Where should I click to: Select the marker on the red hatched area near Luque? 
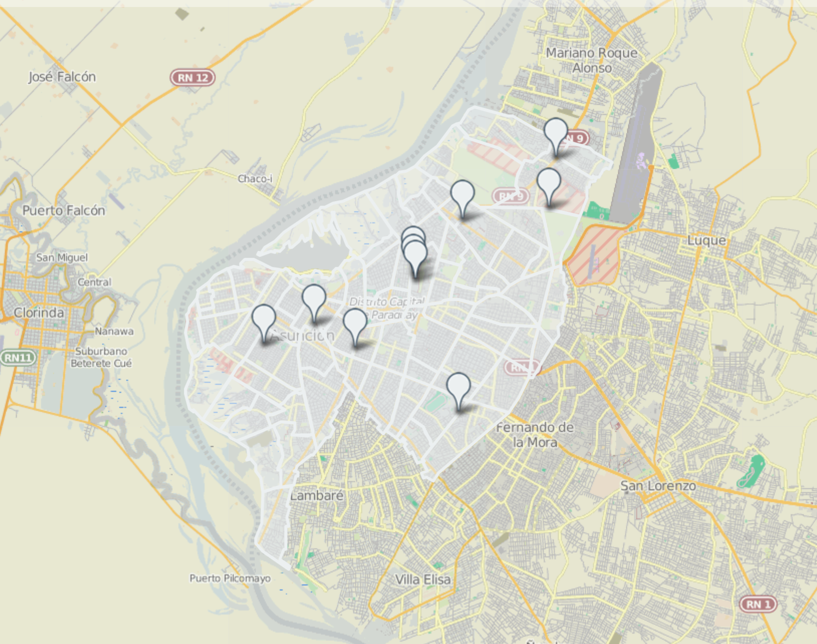(x=549, y=187)
